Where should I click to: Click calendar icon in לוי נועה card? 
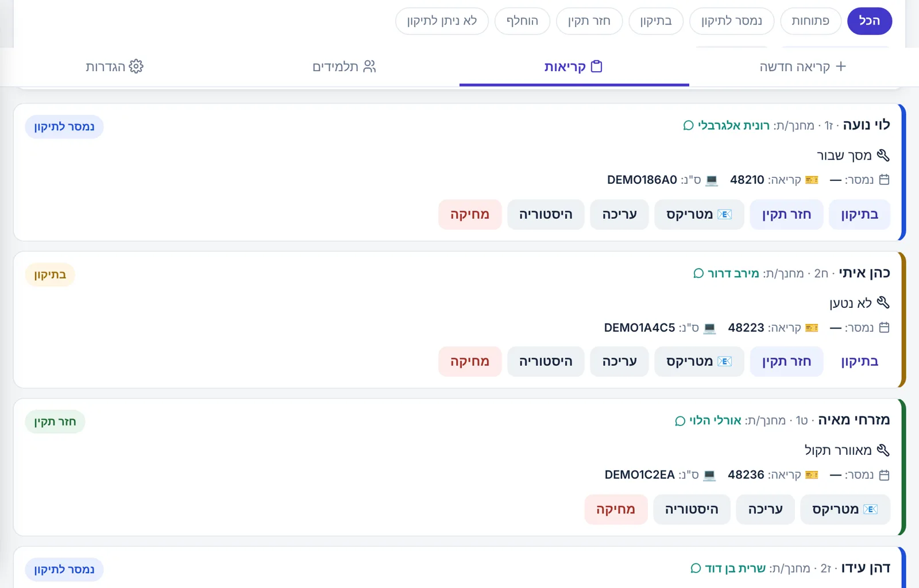(x=885, y=180)
